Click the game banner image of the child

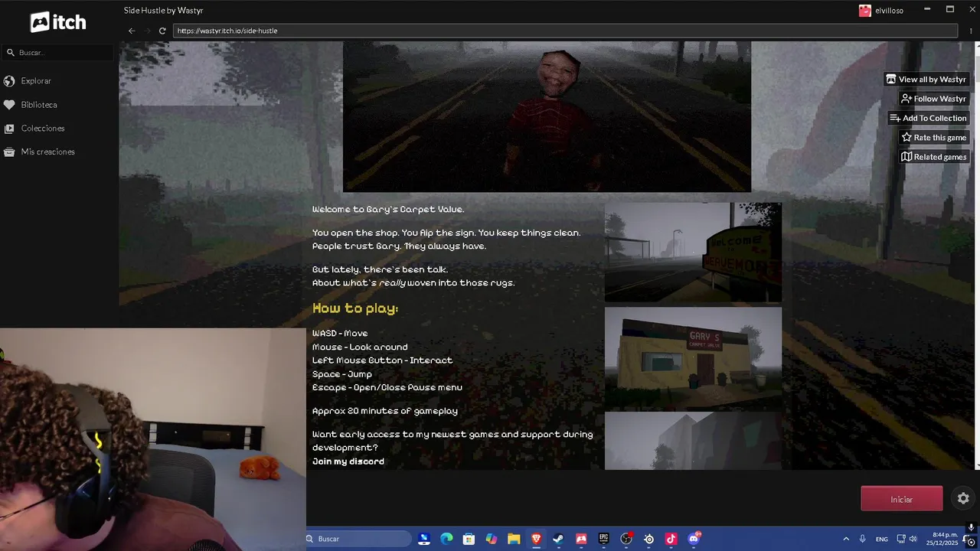(x=547, y=116)
